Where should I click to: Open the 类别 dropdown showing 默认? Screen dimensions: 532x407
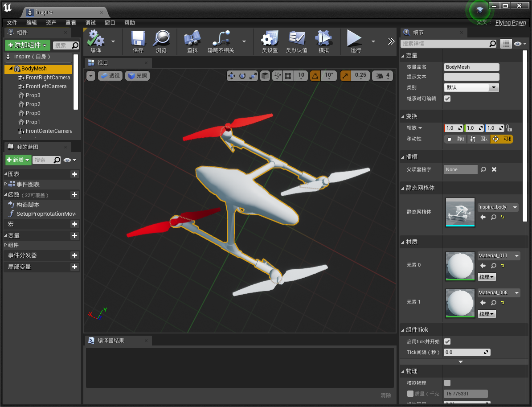(471, 88)
